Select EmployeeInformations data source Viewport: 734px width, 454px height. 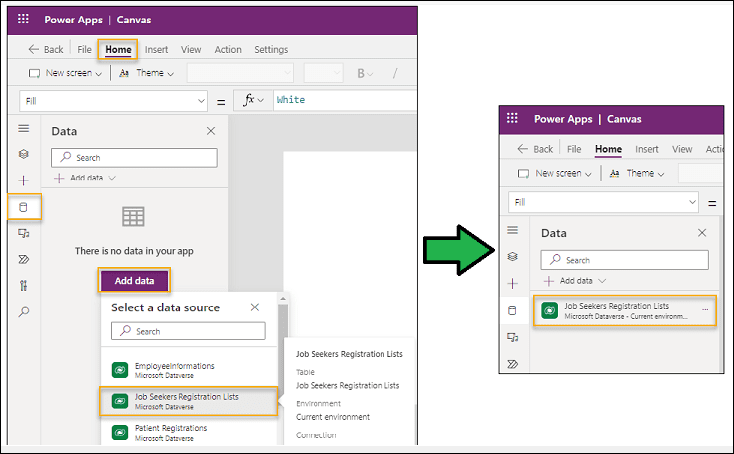pos(189,370)
